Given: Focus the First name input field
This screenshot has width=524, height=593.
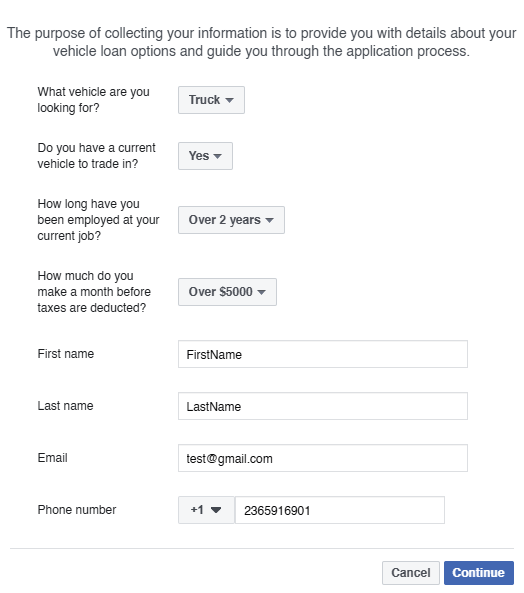Looking at the screenshot, I should coord(323,354).
